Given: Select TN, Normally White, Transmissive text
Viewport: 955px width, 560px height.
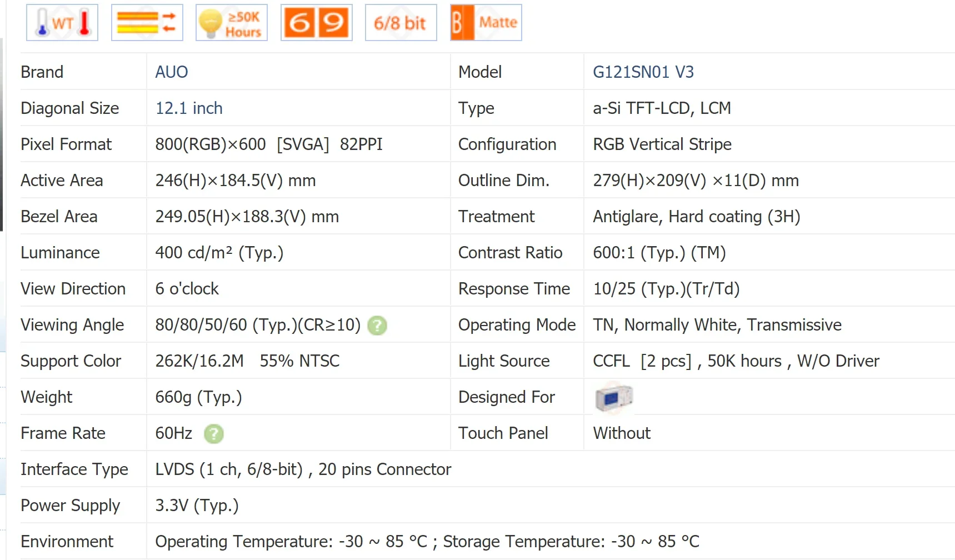Looking at the screenshot, I should click(717, 325).
